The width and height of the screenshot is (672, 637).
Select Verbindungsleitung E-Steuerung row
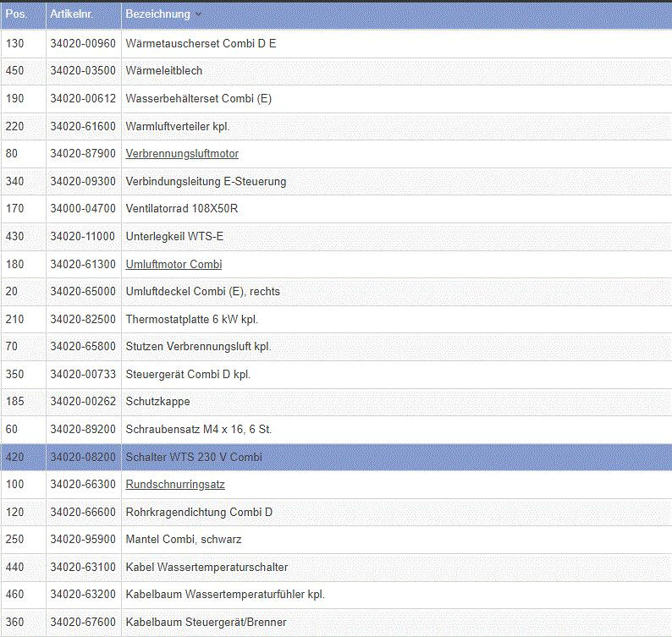[x=206, y=181]
